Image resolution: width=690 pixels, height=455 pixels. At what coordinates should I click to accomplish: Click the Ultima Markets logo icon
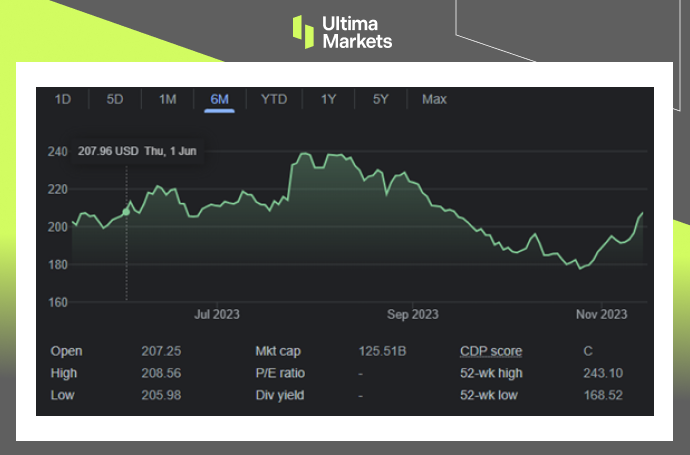303,30
